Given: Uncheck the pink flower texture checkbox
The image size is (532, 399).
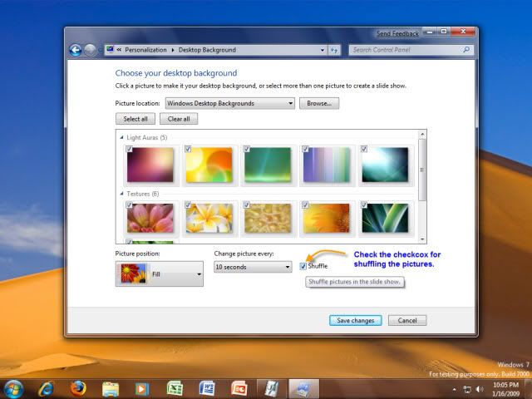Looking at the screenshot, I should [130, 204].
